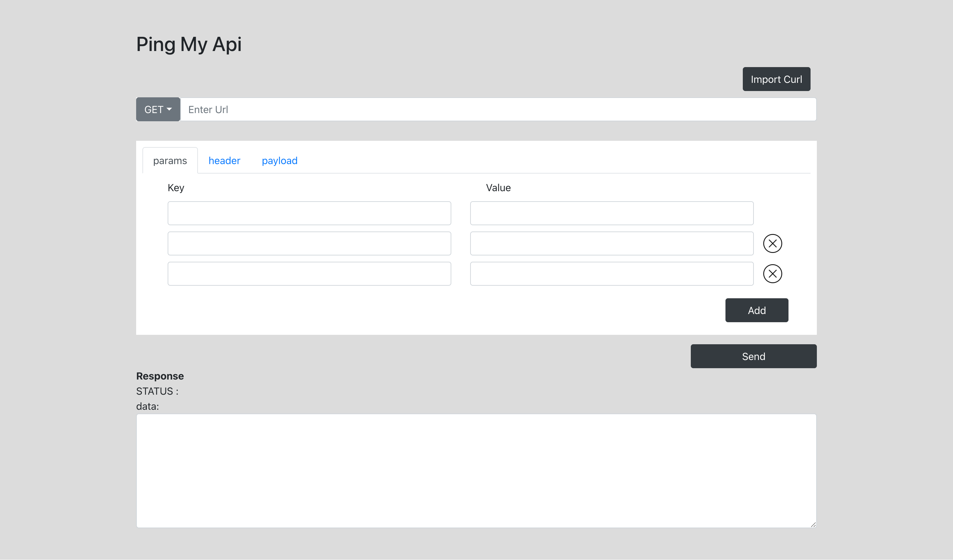Screen dimensions: 953x560
Task: Focus the first Value input
Action: (x=611, y=213)
